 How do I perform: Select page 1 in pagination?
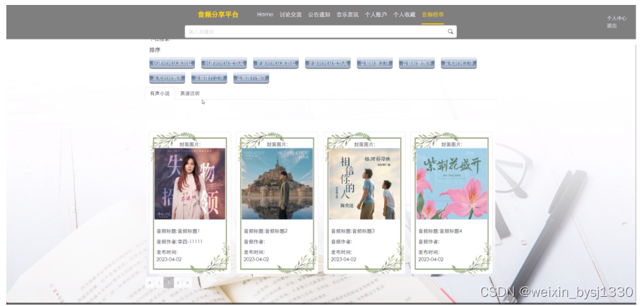(168, 283)
